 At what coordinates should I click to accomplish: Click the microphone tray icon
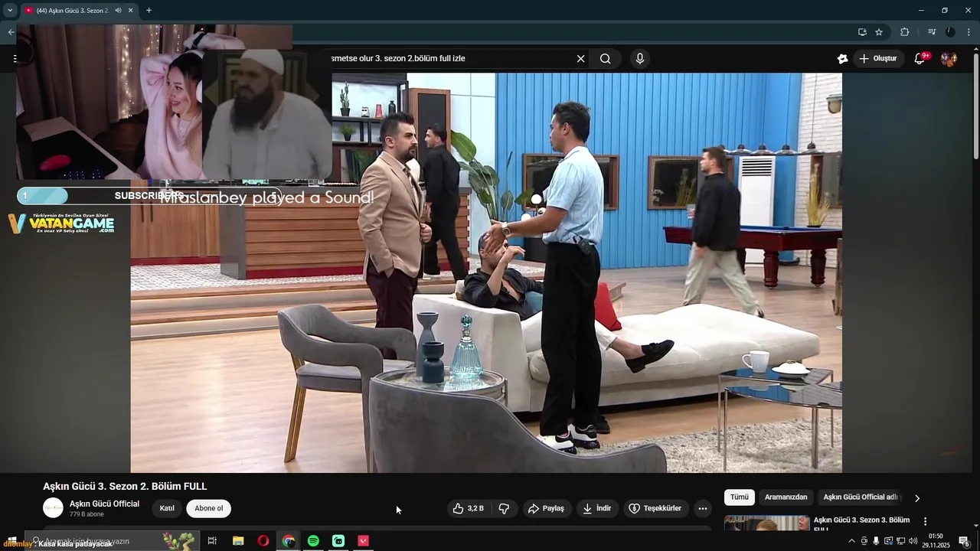click(876, 541)
